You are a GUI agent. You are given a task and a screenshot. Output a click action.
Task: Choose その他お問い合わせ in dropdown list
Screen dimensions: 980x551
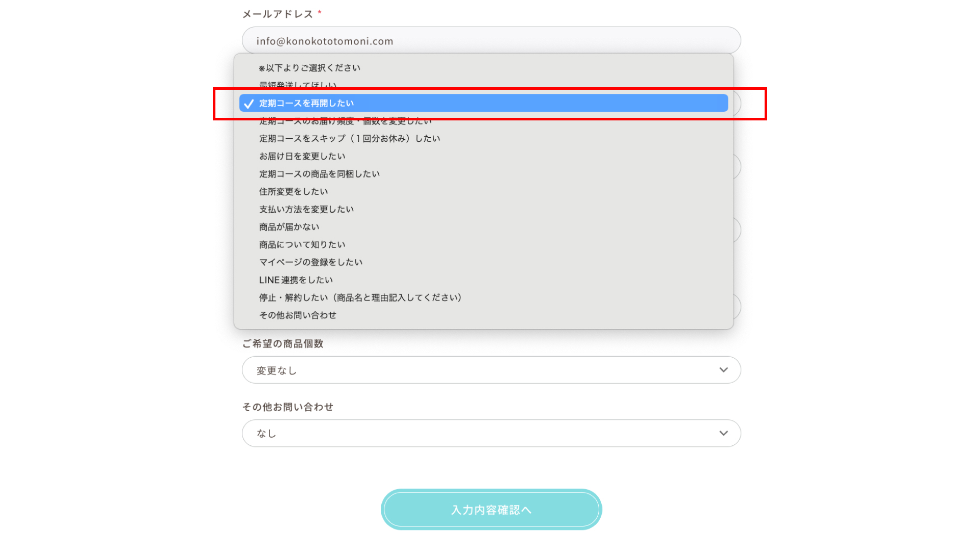483,315
